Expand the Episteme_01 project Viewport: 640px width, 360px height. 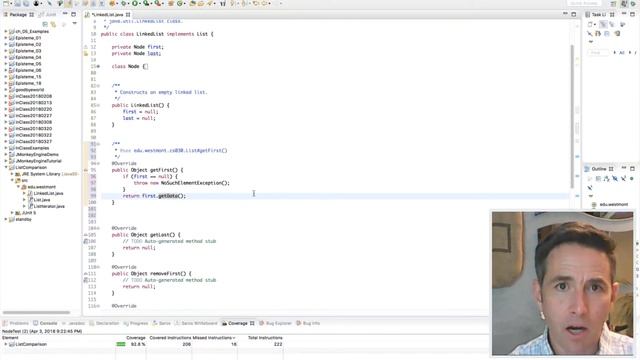coord(6,38)
